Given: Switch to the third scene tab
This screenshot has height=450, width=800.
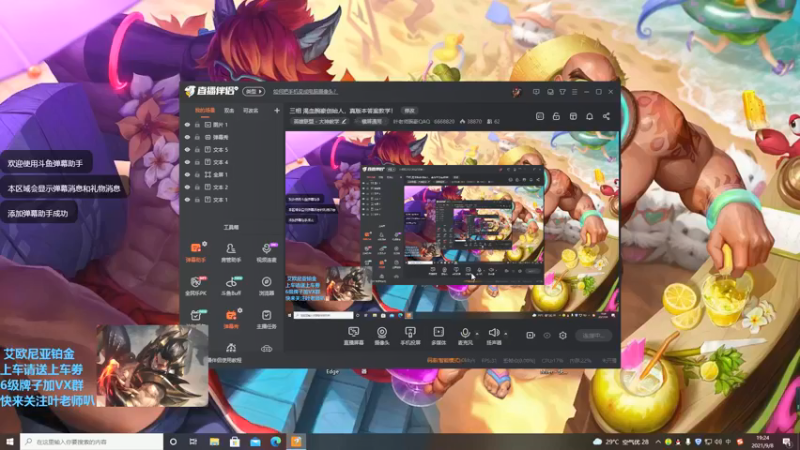Looking at the screenshot, I should click(251, 110).
